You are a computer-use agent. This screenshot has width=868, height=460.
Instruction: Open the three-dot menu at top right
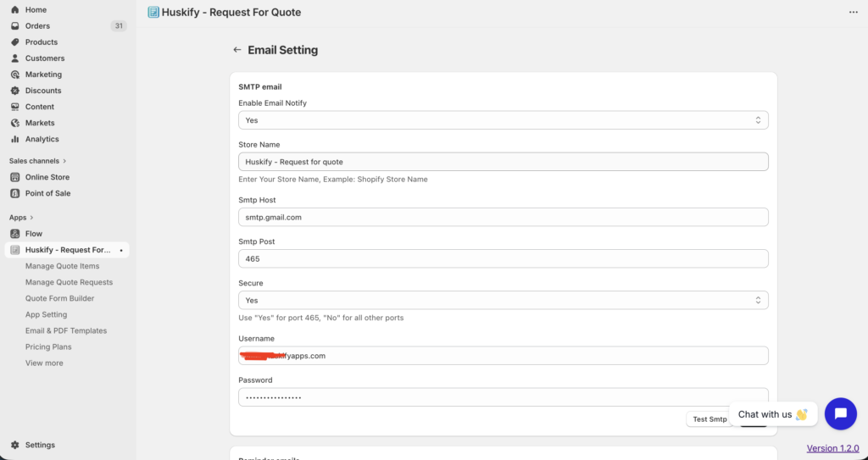[853, 13]
